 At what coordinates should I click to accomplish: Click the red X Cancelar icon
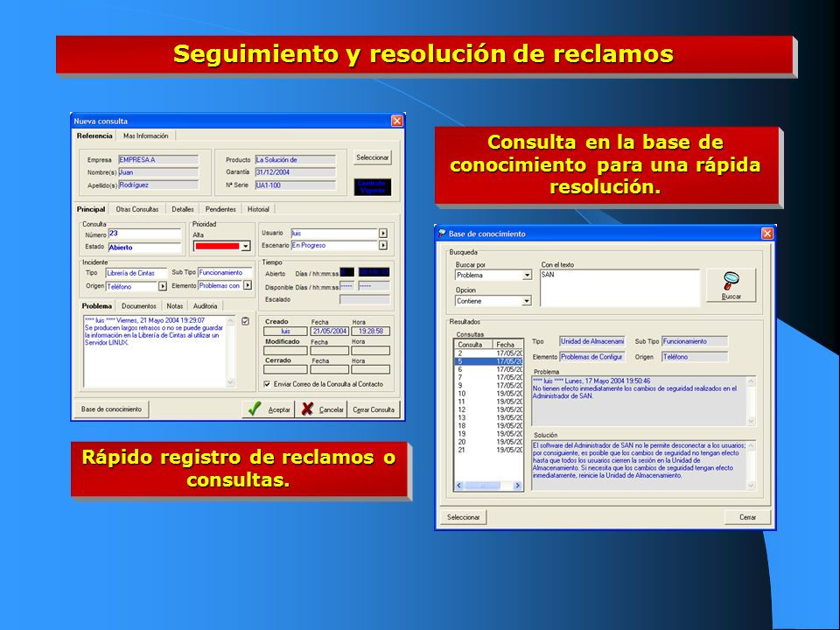tap(307, 409)
